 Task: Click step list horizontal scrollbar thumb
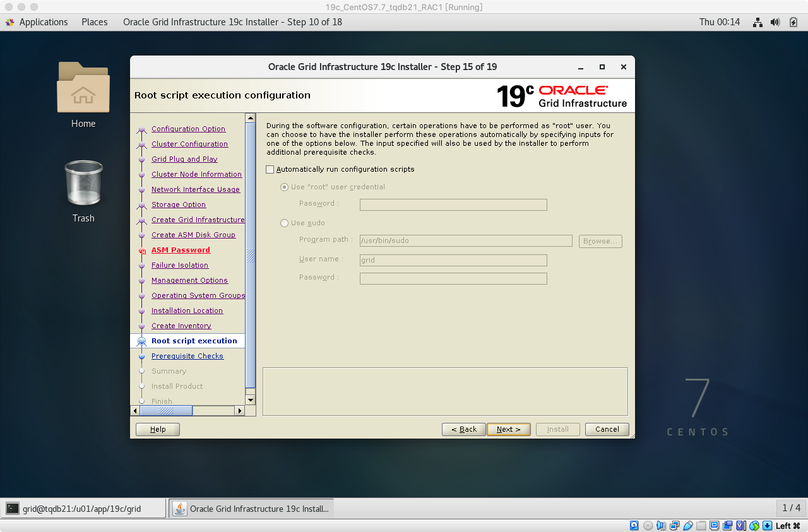click(x=166, y=411)
